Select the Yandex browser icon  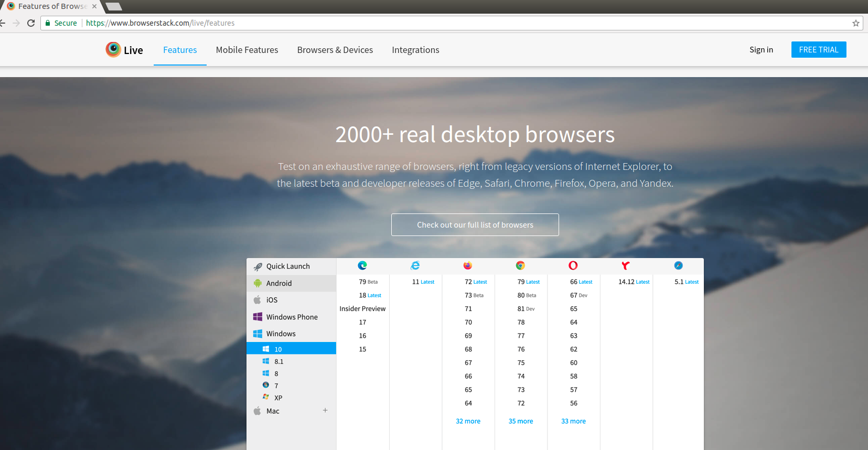(626, 266)
